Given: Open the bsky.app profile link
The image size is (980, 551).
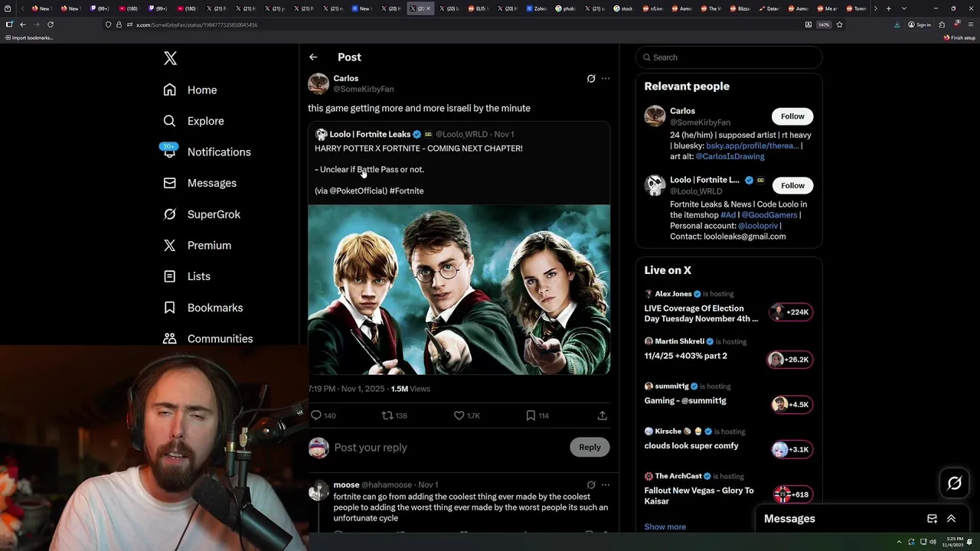Looking at the screenshot, I should [753, 145].
